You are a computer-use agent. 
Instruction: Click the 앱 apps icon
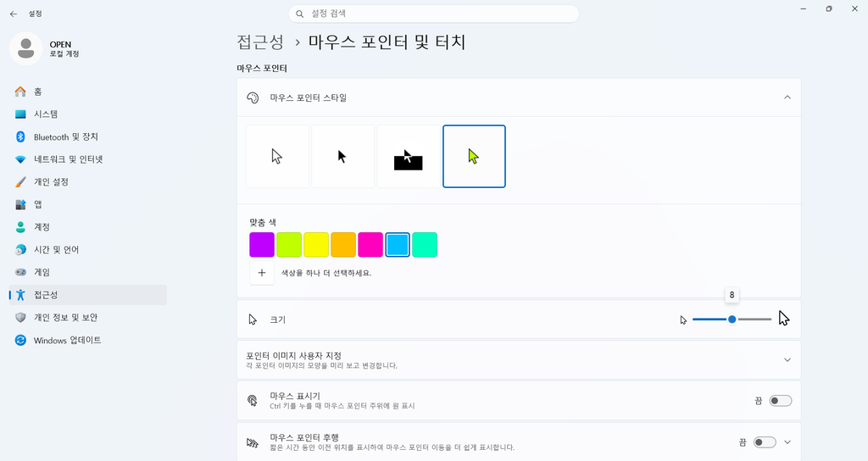tap(20, 205)
